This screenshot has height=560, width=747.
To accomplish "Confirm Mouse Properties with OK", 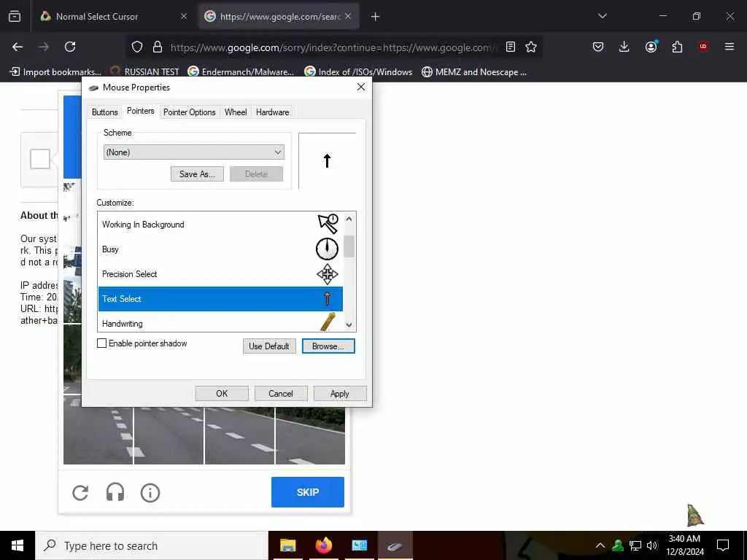I will (222, 393).
